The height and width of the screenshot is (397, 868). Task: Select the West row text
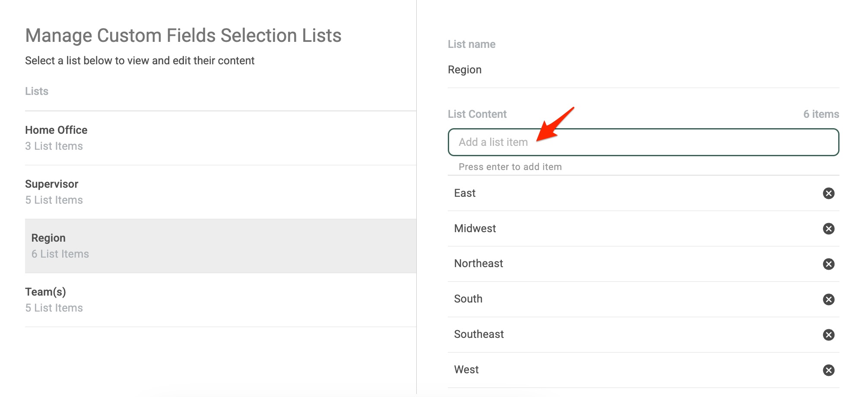click(x=466, y=370)
